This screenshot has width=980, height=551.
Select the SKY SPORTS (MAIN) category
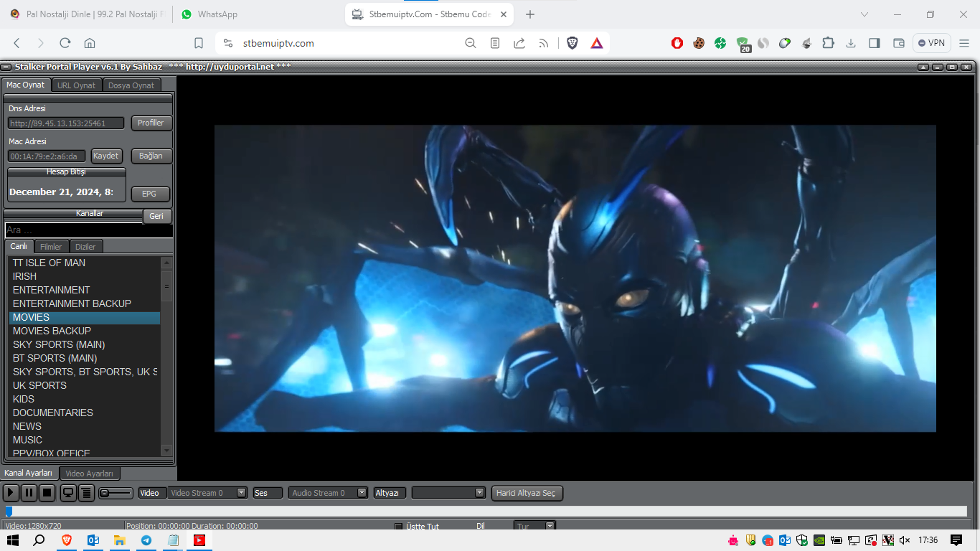[85, 344]
